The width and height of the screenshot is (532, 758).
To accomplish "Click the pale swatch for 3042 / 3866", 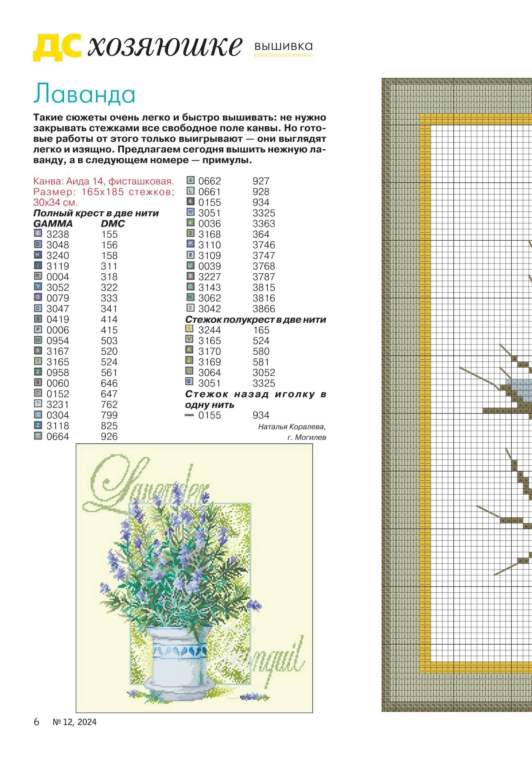I will (x=191, y=308).
